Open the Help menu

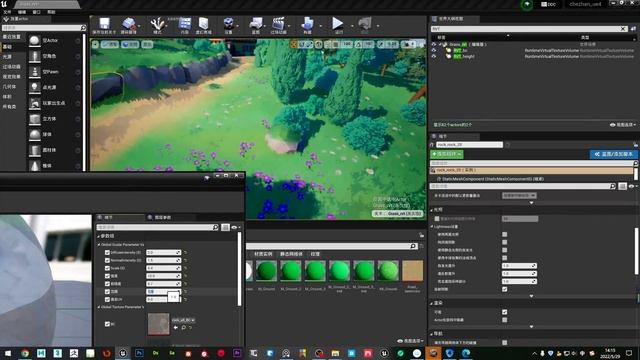point(51,12)
